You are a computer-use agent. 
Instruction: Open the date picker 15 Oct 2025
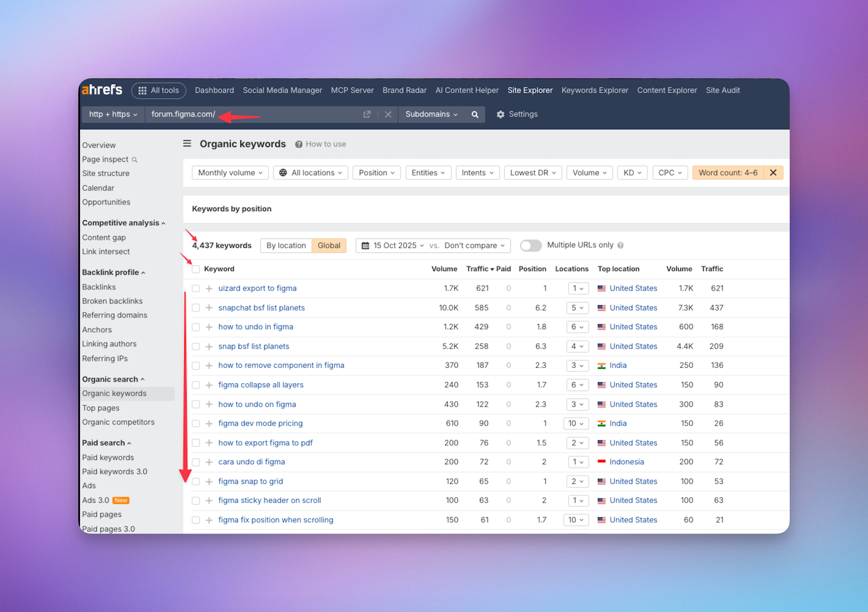[x=393, y=245]
